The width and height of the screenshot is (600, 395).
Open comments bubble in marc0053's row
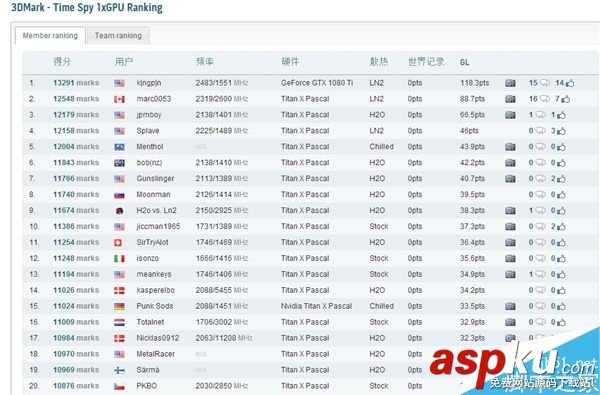click(545, 99)
